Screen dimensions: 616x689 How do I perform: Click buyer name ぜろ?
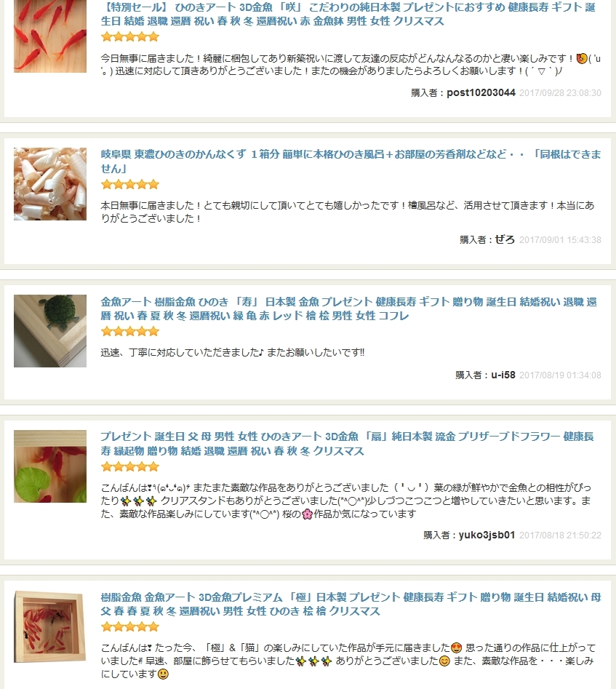505,239
